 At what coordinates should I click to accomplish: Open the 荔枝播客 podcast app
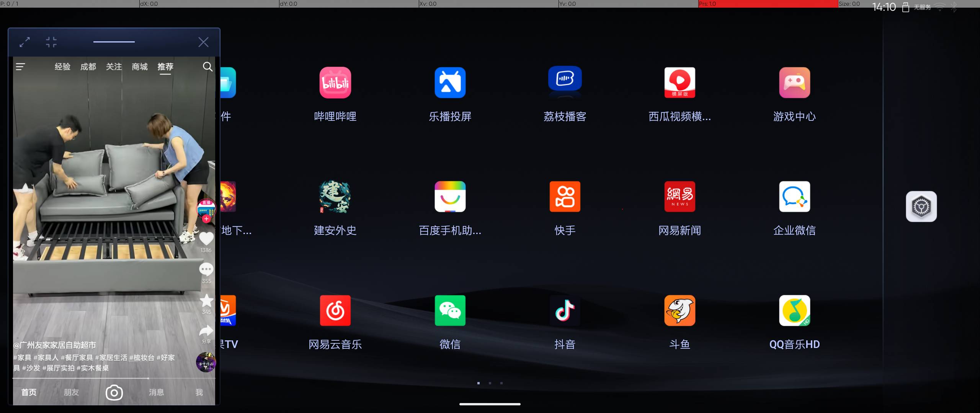point(565,79)
